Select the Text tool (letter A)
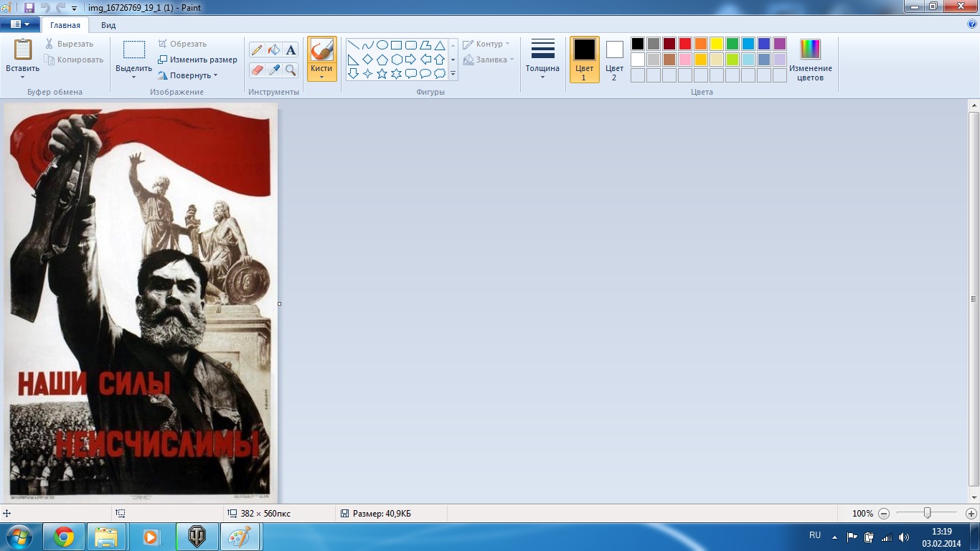Viewport: 980px width, 551px height. (x=291, y=50)
